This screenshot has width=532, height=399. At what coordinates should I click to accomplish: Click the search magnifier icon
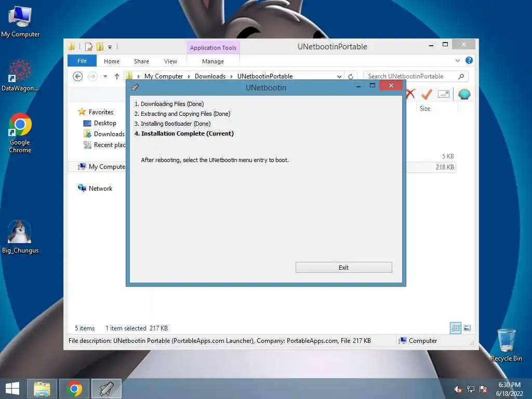pos(461,76)
